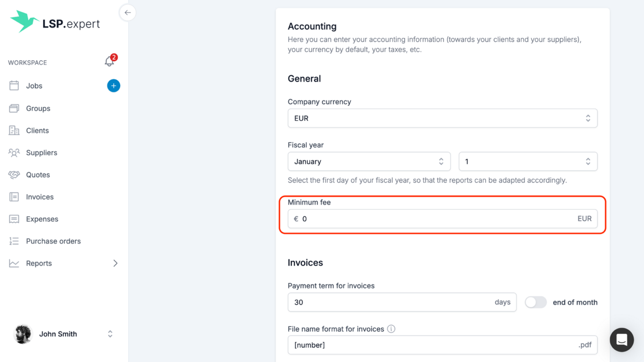The height and width of the screenshot is (362, 644).
Task: Go to the Invoices section
Action: pos(40,197)
